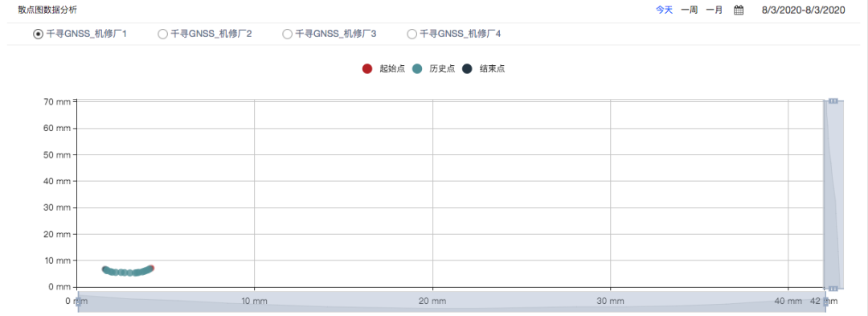Screen dimensions: 868x316
Task: Click the 50 mm y-axis label
Action: coord(57,155)
